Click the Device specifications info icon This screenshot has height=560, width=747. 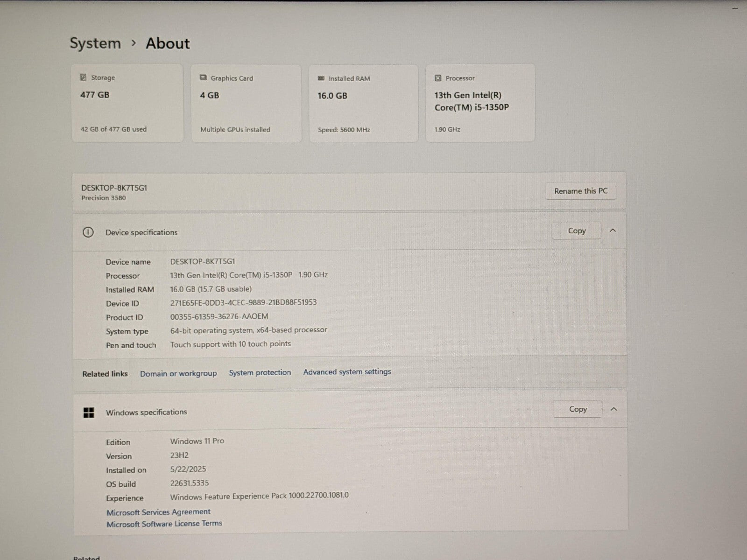[88, 232]
